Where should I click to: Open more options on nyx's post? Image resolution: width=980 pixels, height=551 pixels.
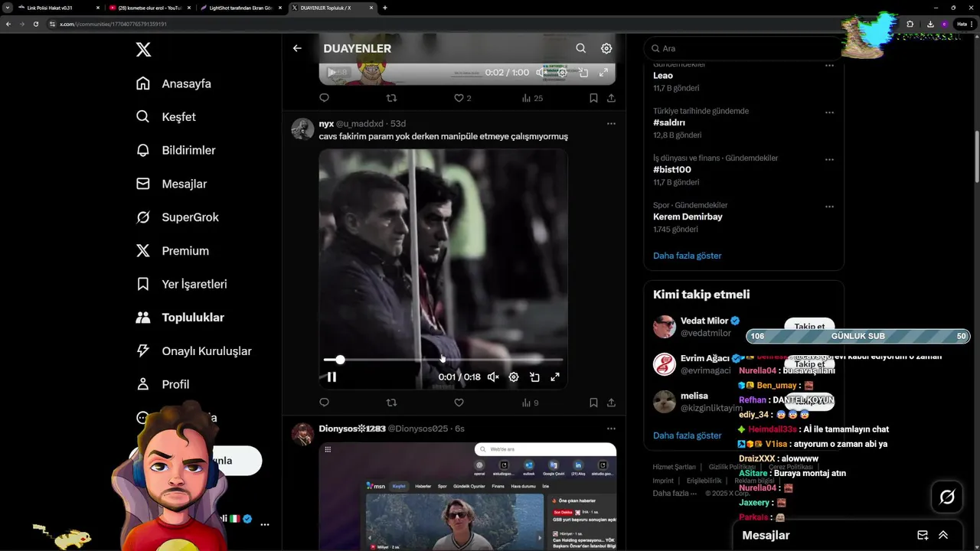(x=611, y=124)
